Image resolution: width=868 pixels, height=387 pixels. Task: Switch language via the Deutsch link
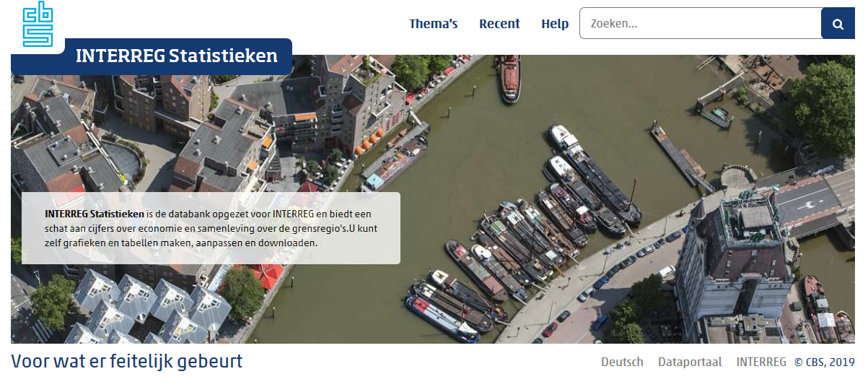[x=622, y=362]
